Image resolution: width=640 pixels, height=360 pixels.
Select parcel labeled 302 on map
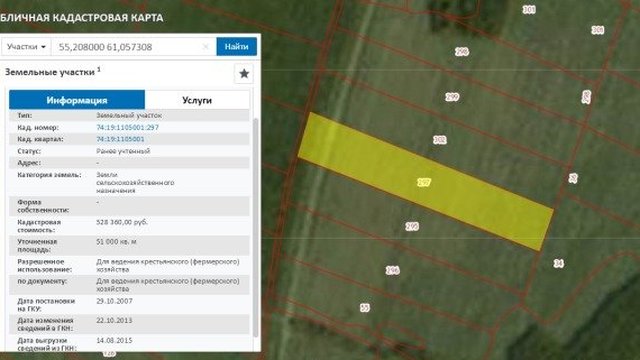coord(440,140)
